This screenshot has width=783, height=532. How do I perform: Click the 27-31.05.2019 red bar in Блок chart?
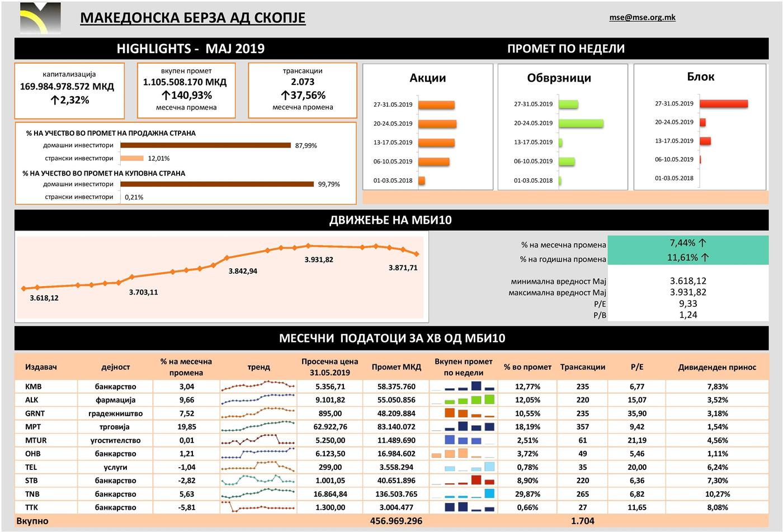click(723, 104)
